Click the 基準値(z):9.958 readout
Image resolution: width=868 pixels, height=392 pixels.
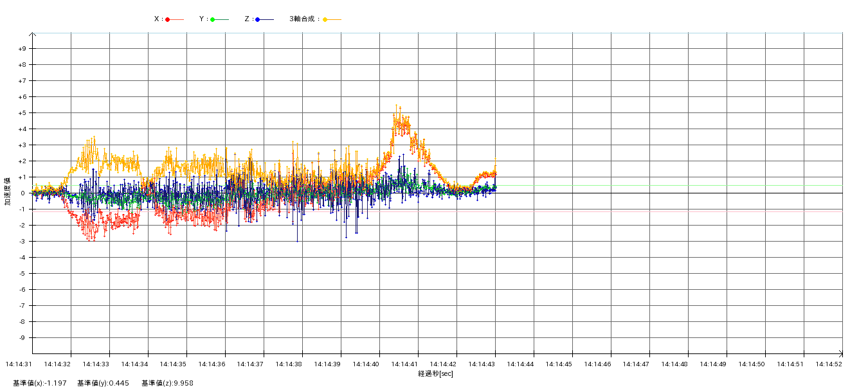(167, 383)
